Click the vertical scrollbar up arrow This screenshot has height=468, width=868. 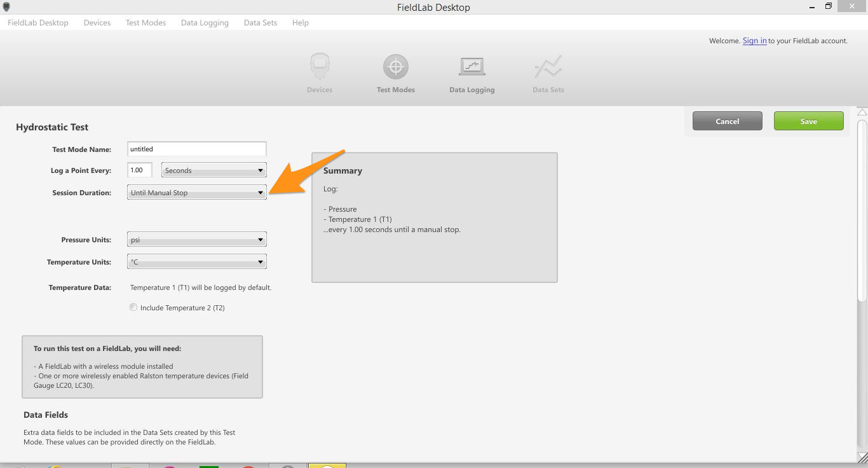[862, 113]
